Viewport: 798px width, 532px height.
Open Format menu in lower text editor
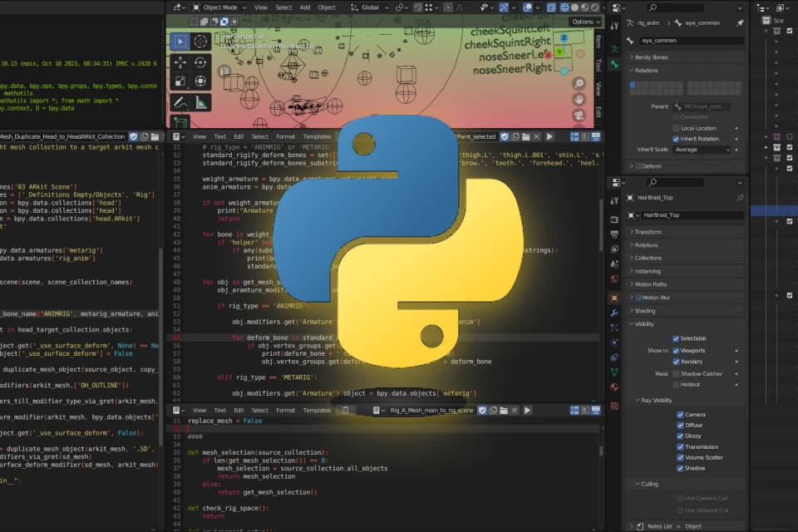tap(285, 411)
